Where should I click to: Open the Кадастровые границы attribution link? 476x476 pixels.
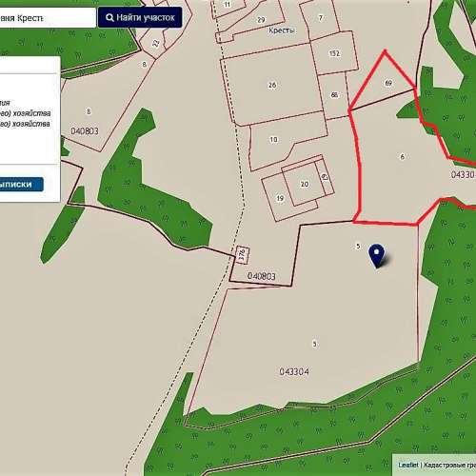450,465
